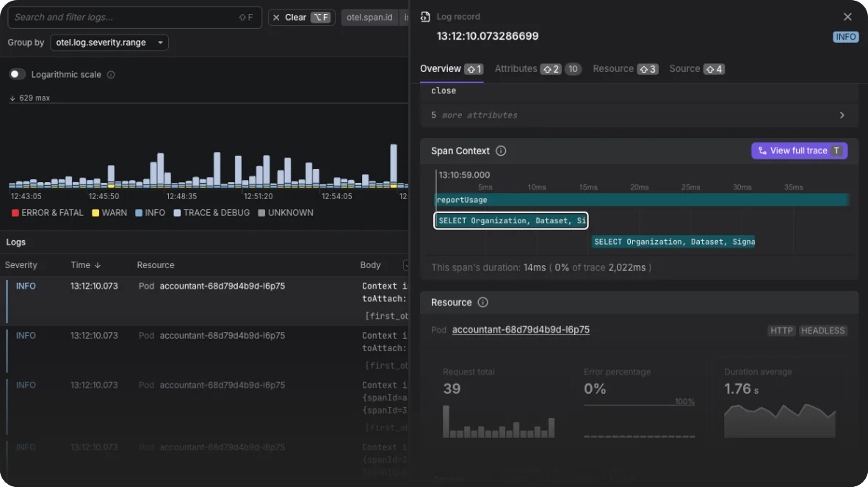This screenshot has width=868, height=487.
Task: Close the log record panel
Action: (847, 17)
